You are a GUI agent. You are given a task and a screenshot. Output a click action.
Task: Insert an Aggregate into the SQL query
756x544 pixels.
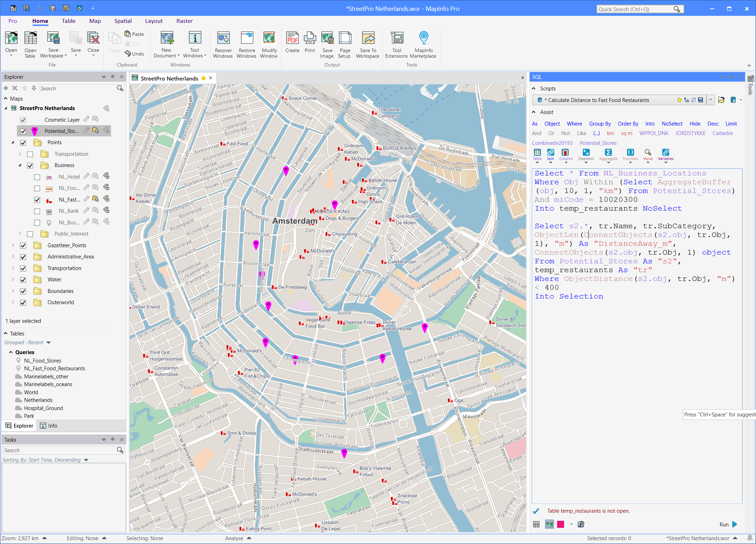point(608,155)
